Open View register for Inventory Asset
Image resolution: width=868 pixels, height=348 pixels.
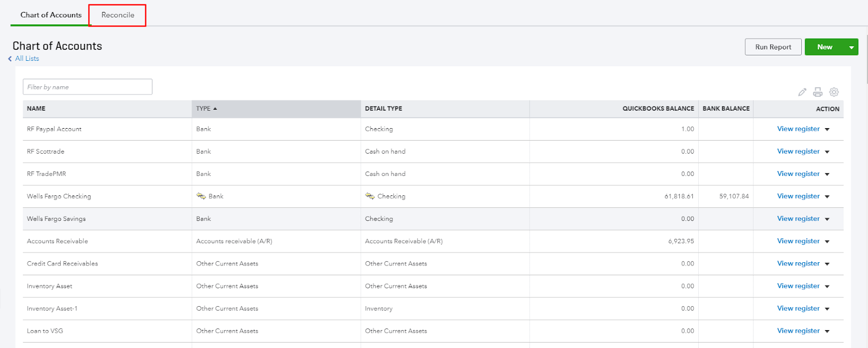pyautogui.click(x=798, y=286)
